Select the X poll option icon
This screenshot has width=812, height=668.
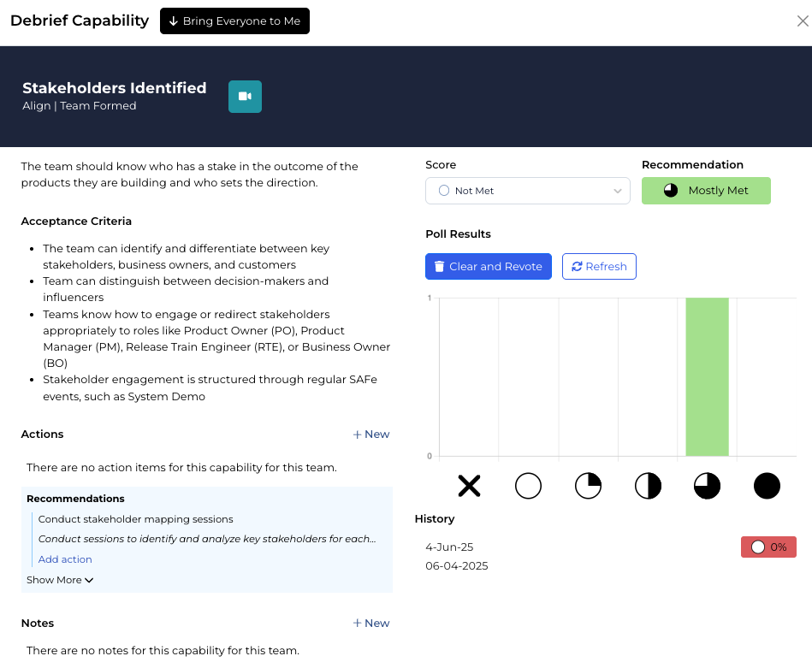[x=469, y=486]
